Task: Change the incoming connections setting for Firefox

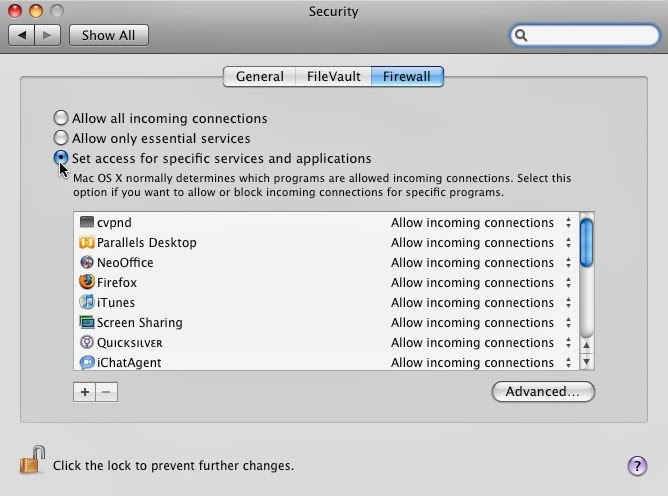Action: (568, 283)
